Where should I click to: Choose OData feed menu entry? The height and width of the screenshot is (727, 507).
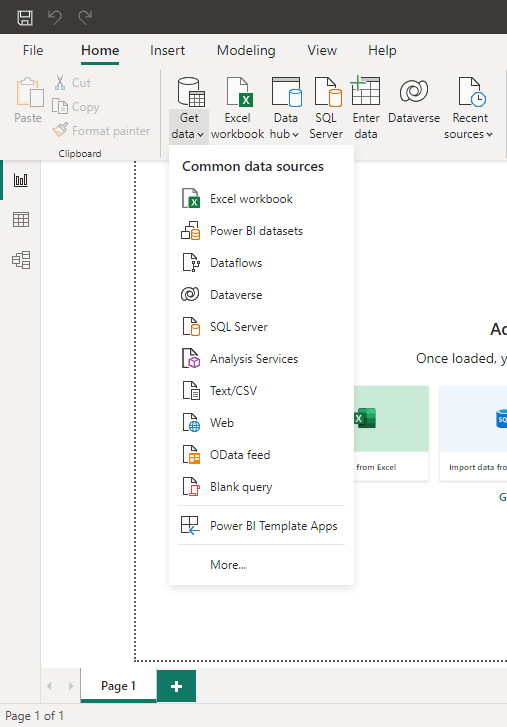261,455
